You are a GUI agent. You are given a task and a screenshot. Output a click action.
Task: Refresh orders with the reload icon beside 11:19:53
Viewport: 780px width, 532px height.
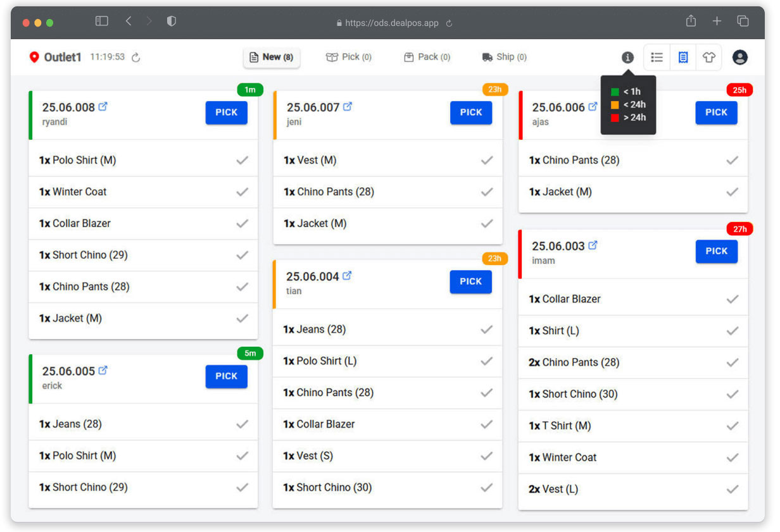(x=136, y=56)
